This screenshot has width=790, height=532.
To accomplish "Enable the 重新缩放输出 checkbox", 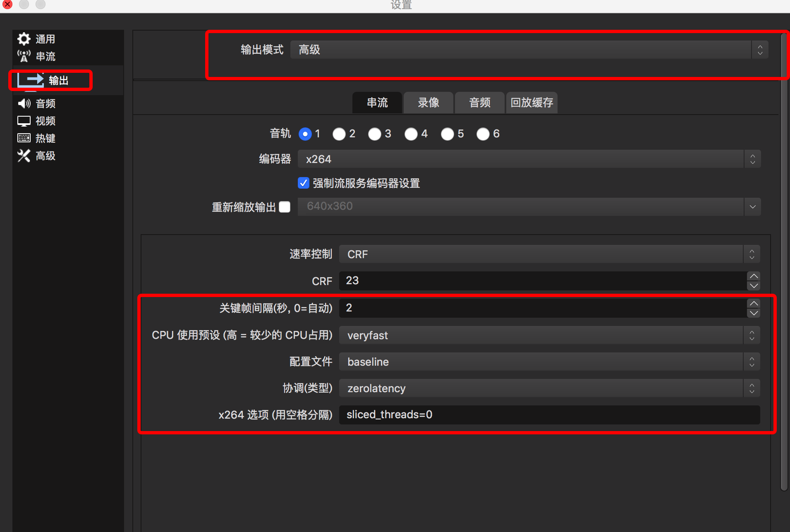I will pyautogui.click(x=285, y=207).
